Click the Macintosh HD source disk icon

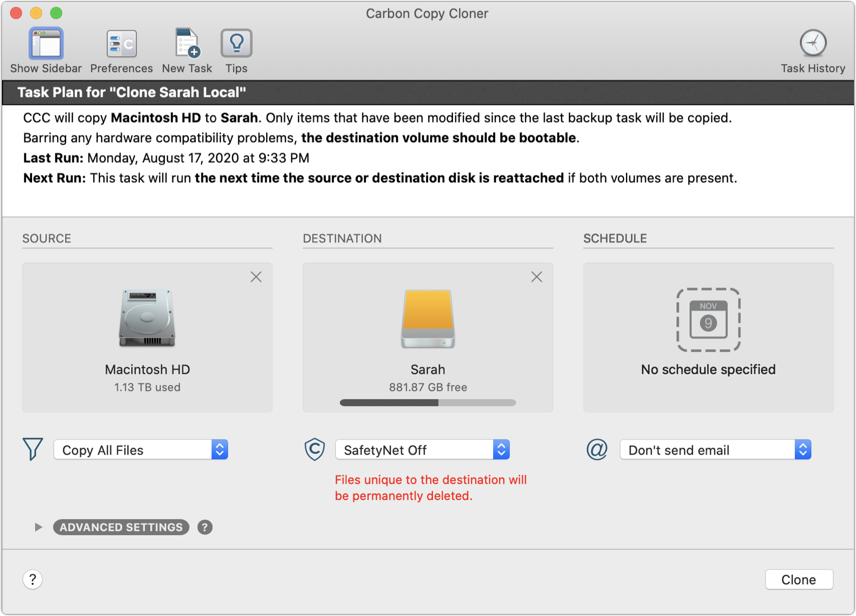pyautogui.click(x=147, y=318)
